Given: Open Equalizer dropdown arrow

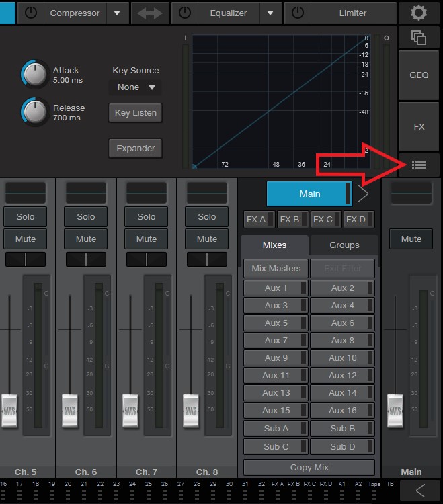Looking at the screenshot, I should pyautogui.click(x=270, y=13).
